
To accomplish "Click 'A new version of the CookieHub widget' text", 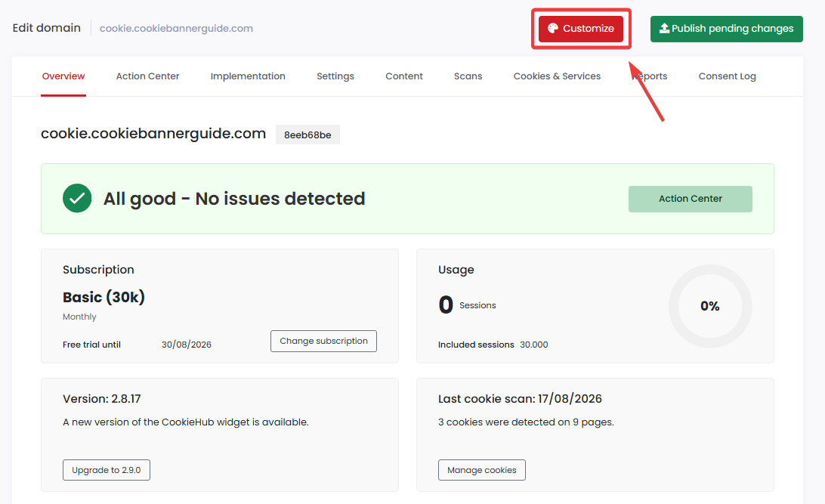I will [x=186, y=422].
